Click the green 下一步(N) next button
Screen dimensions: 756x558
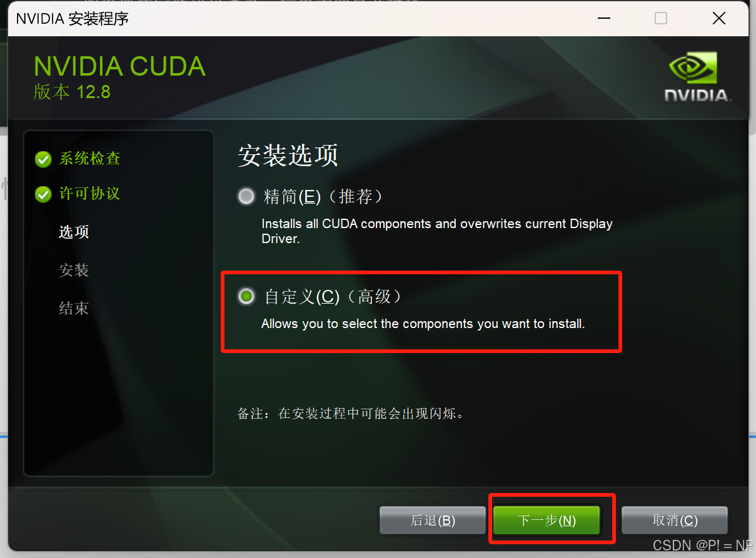coord(547,521)
